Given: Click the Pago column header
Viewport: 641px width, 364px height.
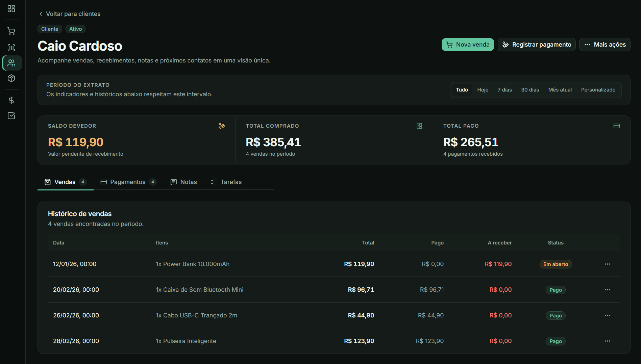Looking at the screenshot, I should tap(438, 243).
